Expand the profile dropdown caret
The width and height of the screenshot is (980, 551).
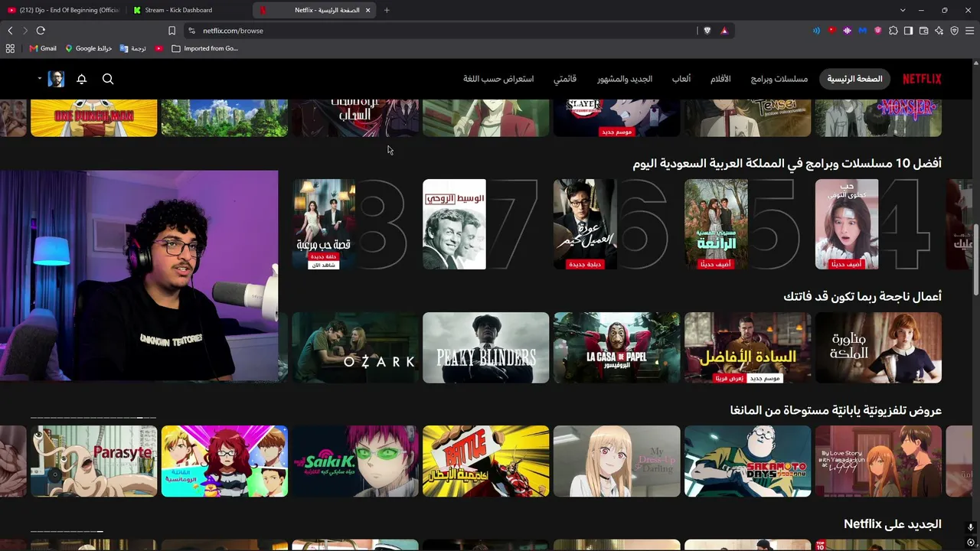pos(40,79)
